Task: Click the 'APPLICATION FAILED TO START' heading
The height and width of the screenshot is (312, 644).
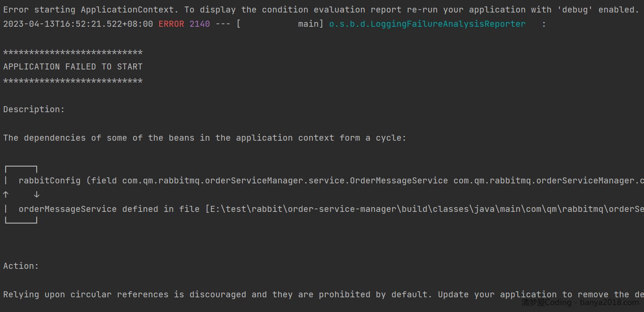Action: (72, 66)
